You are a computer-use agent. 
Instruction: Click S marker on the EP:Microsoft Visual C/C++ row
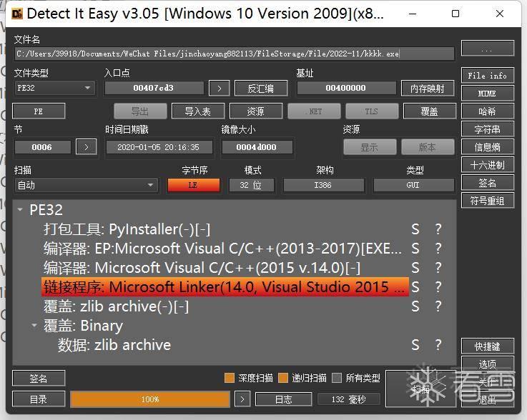[x=415, y=249]
